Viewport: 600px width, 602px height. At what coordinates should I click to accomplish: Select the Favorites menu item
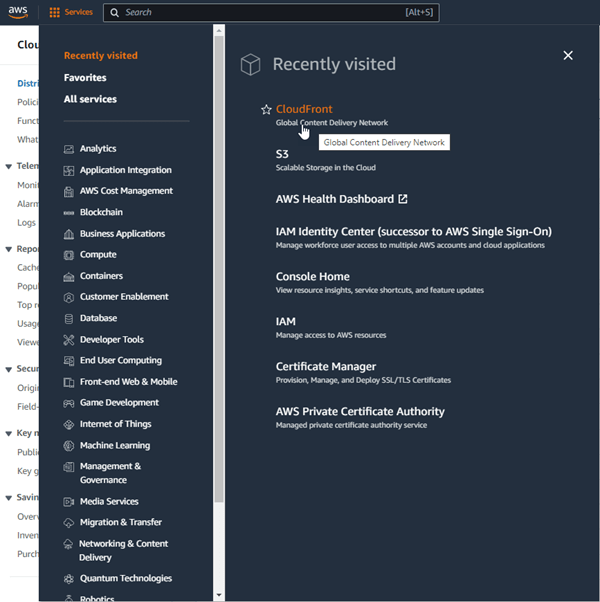click(x=85, y=78)
